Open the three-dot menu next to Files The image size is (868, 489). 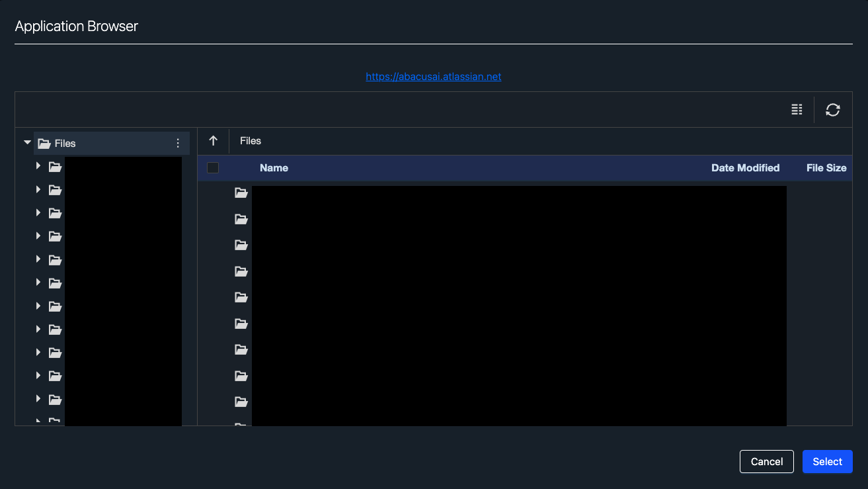point(177,143)
